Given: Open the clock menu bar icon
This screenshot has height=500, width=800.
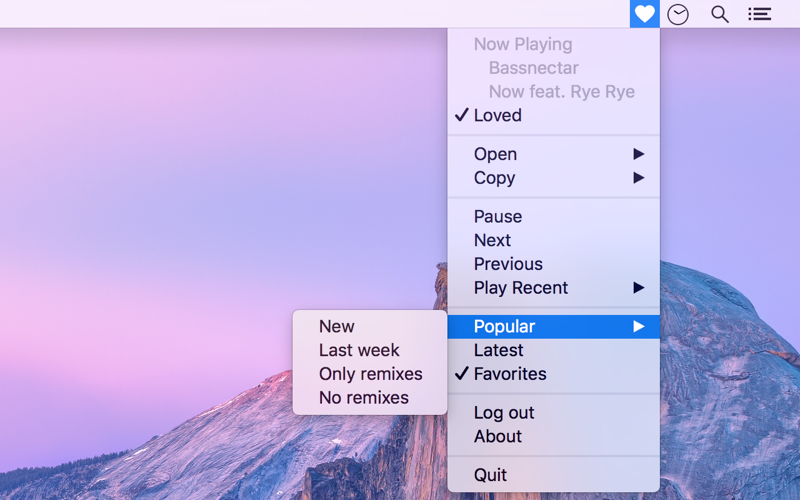Looking at the screenshot, I should tap(678, 14).
